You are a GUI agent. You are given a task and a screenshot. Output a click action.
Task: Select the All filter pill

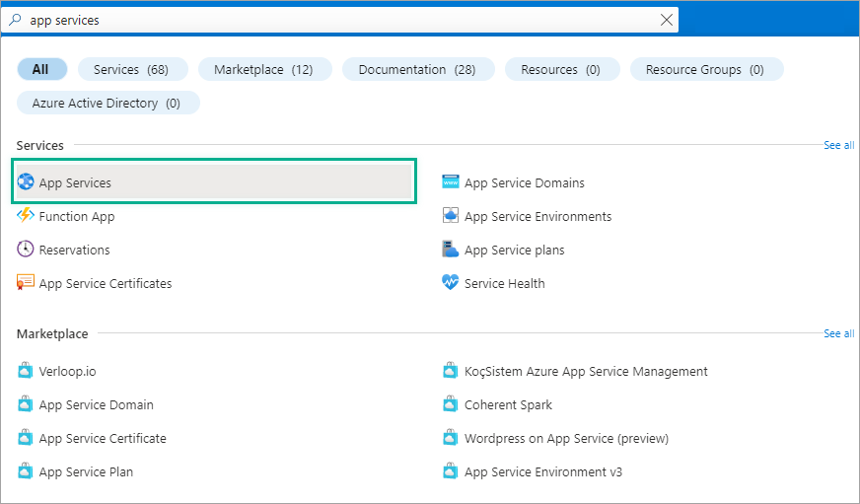[x=41, y=69]
